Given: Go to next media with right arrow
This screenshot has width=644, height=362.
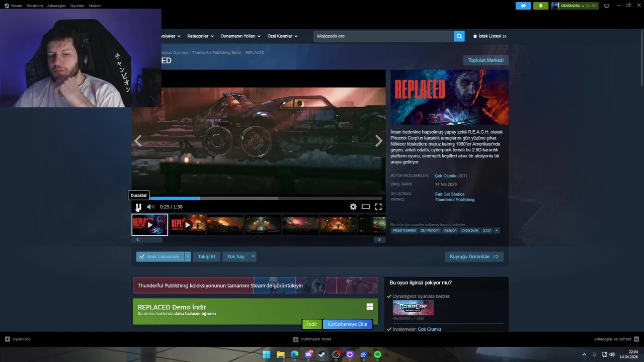Looking at the screenshot, I should [378, 141].
